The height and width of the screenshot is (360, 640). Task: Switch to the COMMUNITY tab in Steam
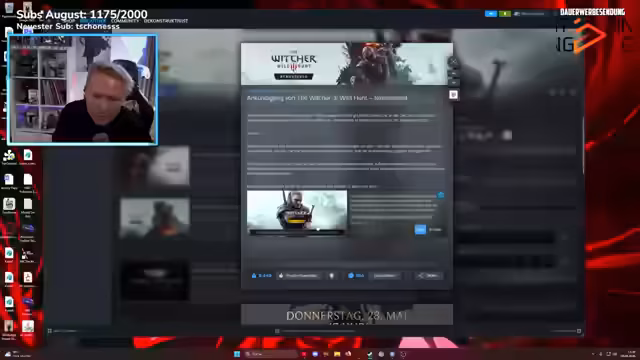[125, 20]
